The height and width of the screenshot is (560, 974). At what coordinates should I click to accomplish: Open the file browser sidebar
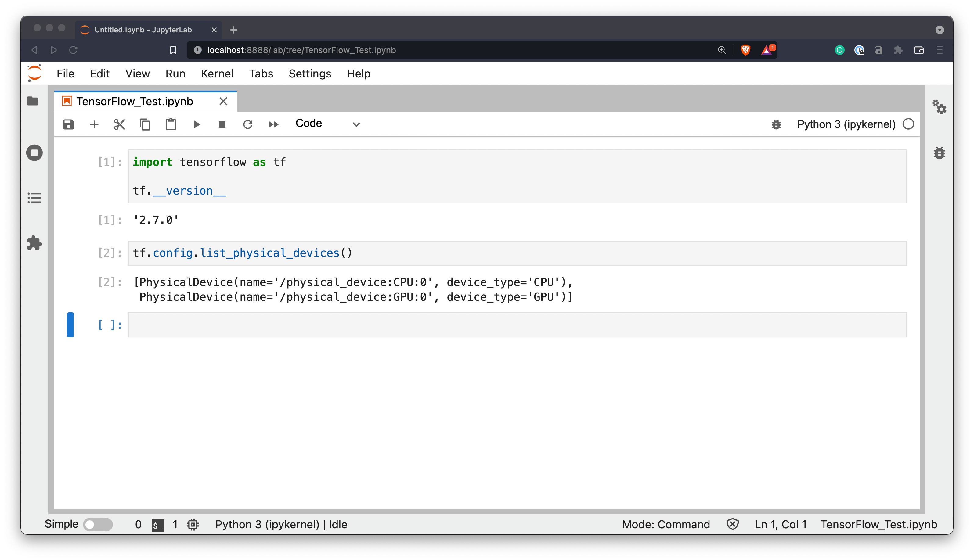(x=34, y=101)
